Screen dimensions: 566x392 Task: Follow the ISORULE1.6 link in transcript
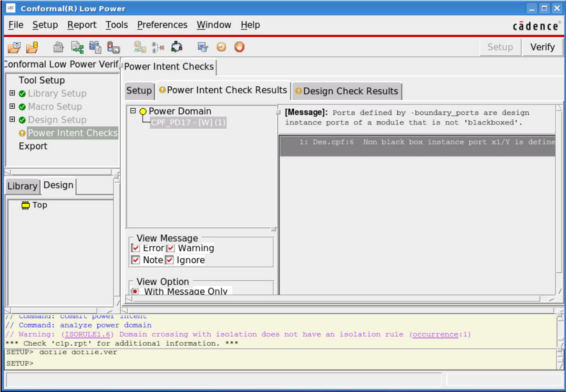point(87,334)
